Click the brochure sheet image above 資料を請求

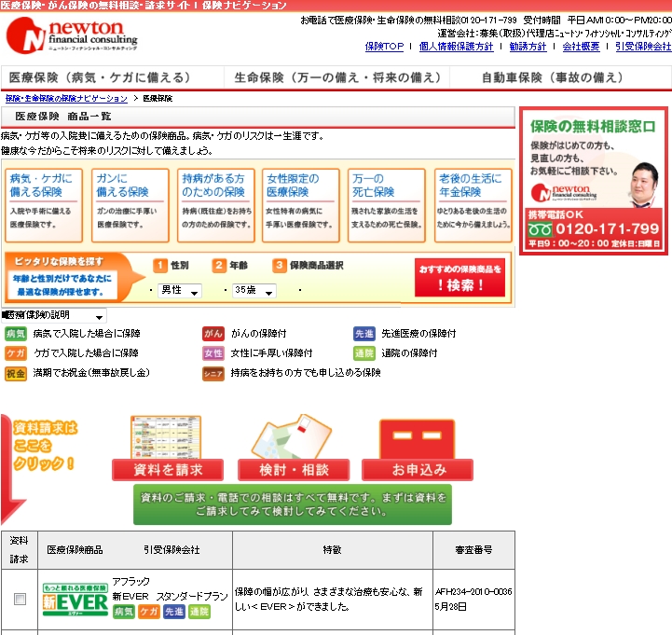point(166,437)
